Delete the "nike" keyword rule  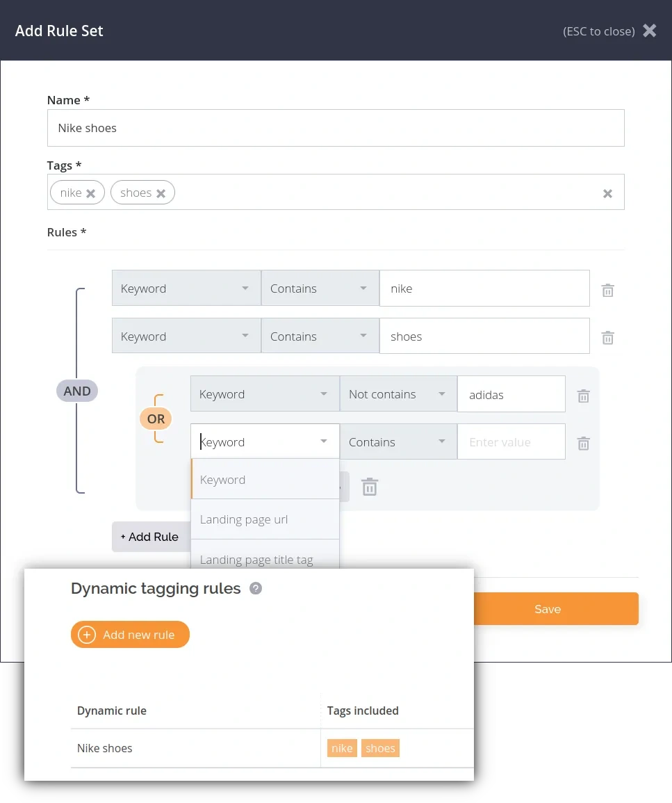[607, 290]
